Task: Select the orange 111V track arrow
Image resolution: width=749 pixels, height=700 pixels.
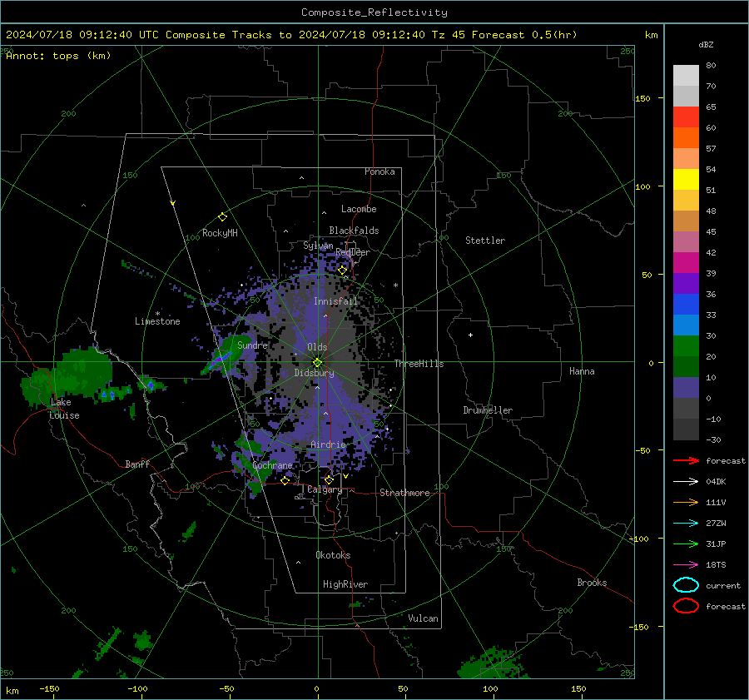Action: (x=686, y=502)
